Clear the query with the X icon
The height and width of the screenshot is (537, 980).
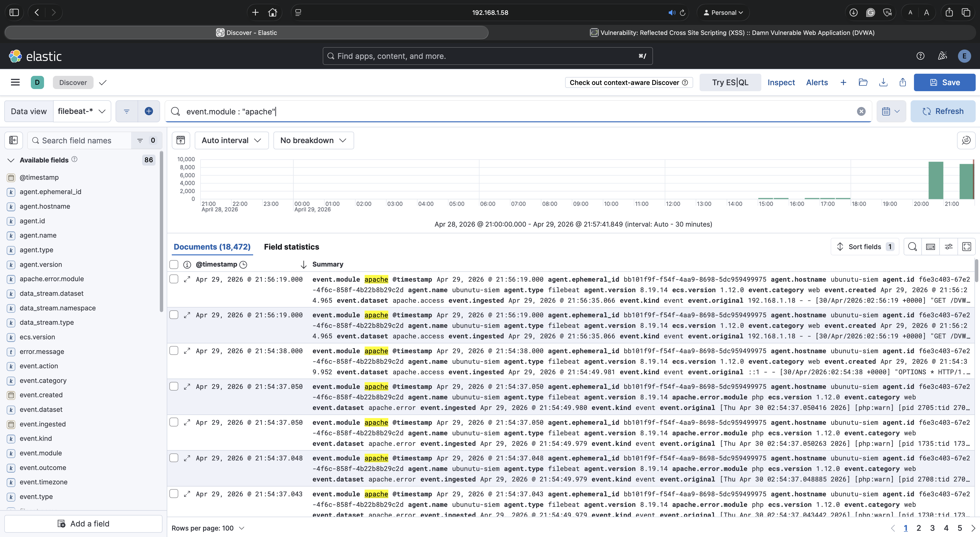point(861,111)
